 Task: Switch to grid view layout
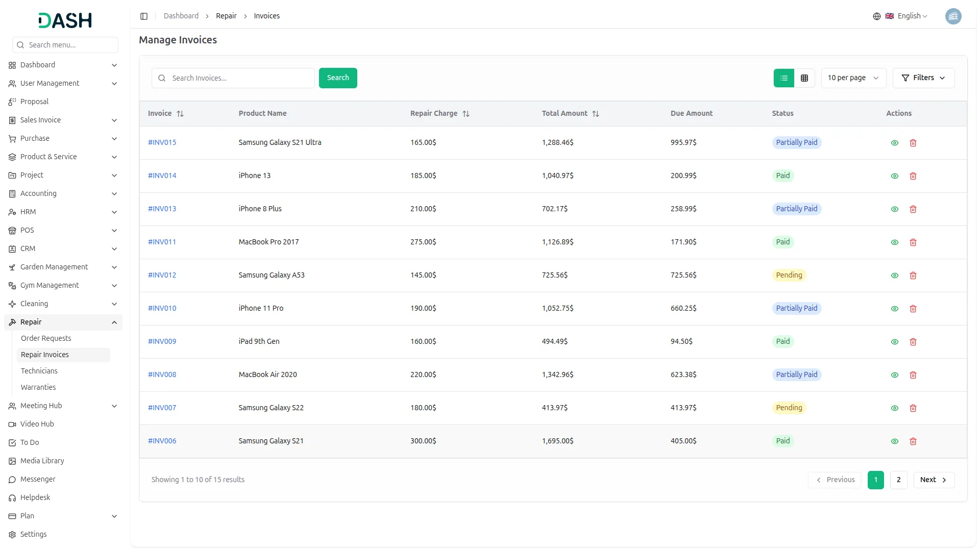coord(804,78)
